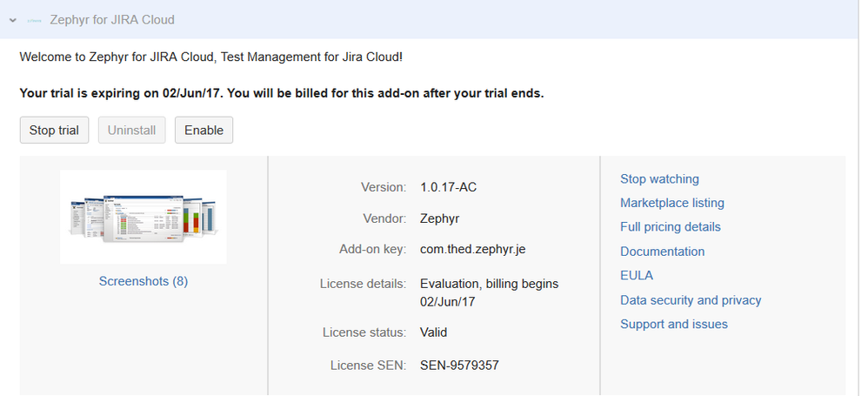The height and width of the screenshot is (396, 868).
Task: Collapse the Zephyr for JIRA Cloud section
Action: click(13, 19)
